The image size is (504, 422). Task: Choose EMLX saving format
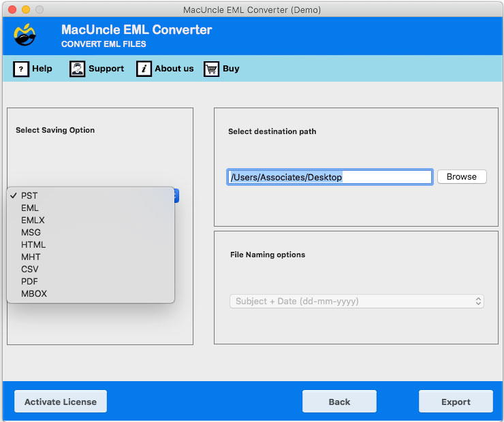(91, 220)
